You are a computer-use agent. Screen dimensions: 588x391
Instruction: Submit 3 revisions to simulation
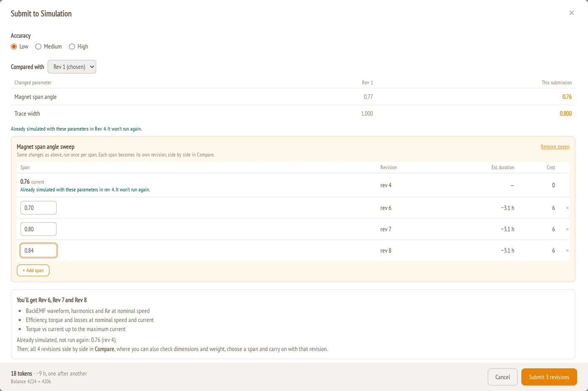tap(549, 377)
